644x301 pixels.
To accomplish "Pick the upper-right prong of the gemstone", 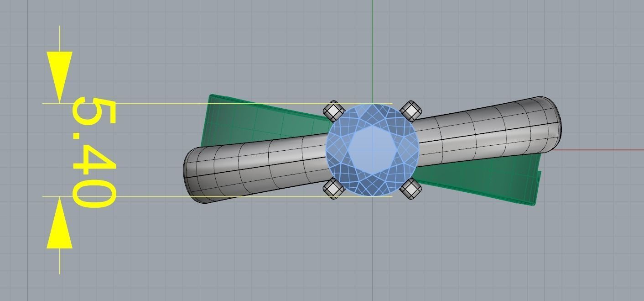I will pos(411,111).
